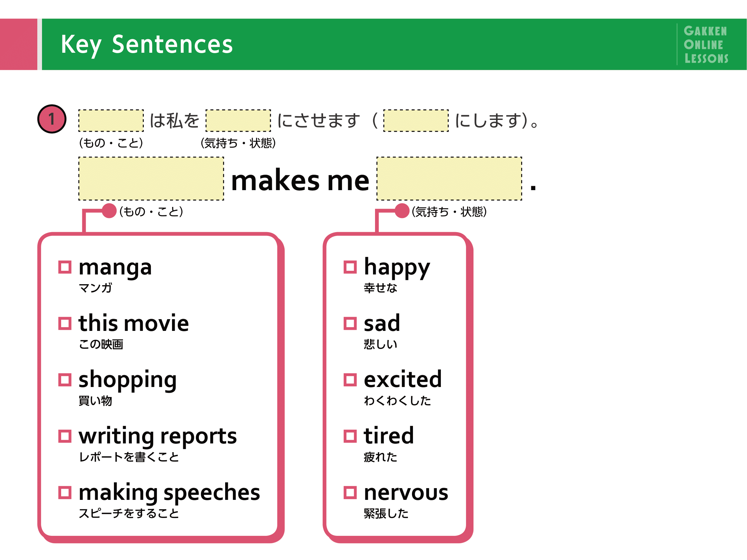Check the box next to manga
Image resolution: width=747 pixels, height=560 pixels.
point(65,267)
